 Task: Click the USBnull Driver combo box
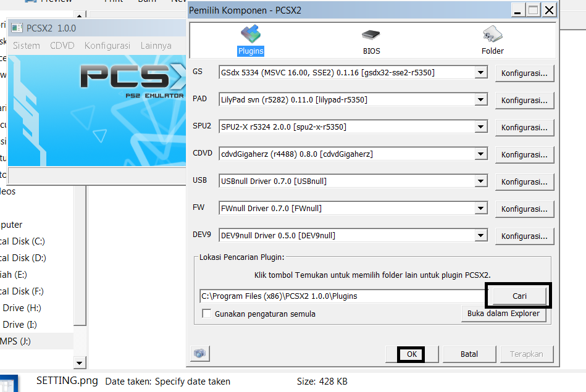pyautogui.click(x=353, y=181)
